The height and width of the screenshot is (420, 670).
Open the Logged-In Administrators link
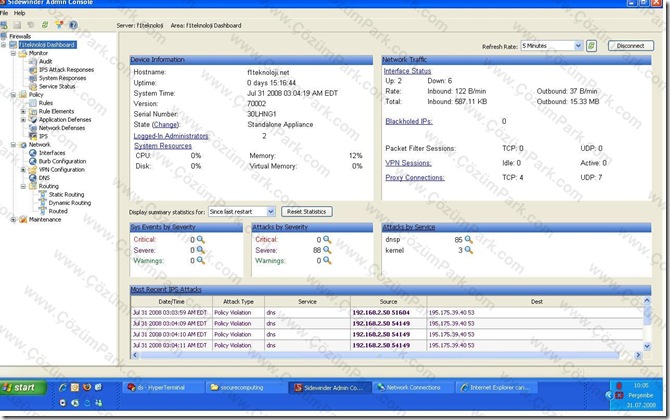tap(171, 136)
